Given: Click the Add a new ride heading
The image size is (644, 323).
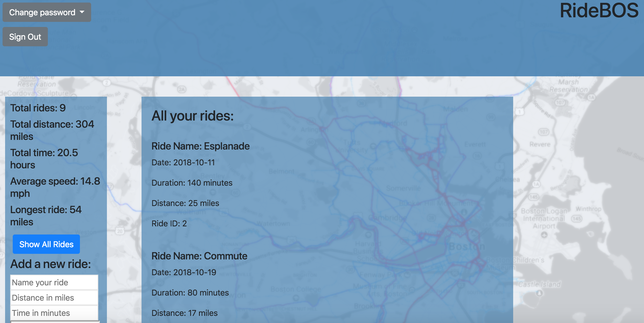Looking at the screenshot, I should (50, 264).
